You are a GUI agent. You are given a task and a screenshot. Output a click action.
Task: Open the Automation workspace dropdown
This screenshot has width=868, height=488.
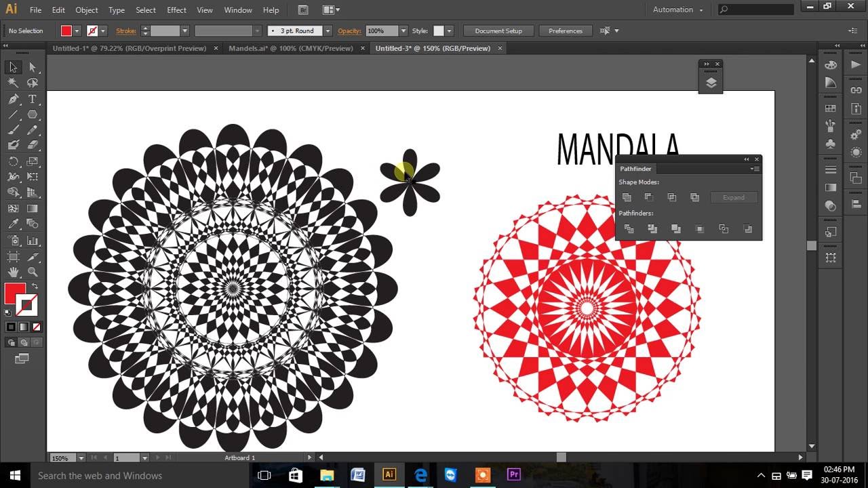point(678,9)
